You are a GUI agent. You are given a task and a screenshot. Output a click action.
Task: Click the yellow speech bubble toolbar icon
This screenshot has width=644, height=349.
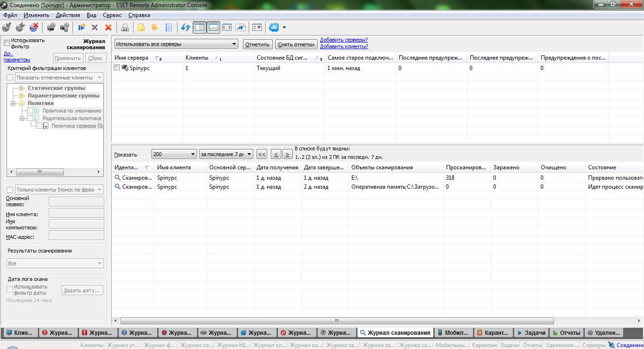tap(154, 27)
